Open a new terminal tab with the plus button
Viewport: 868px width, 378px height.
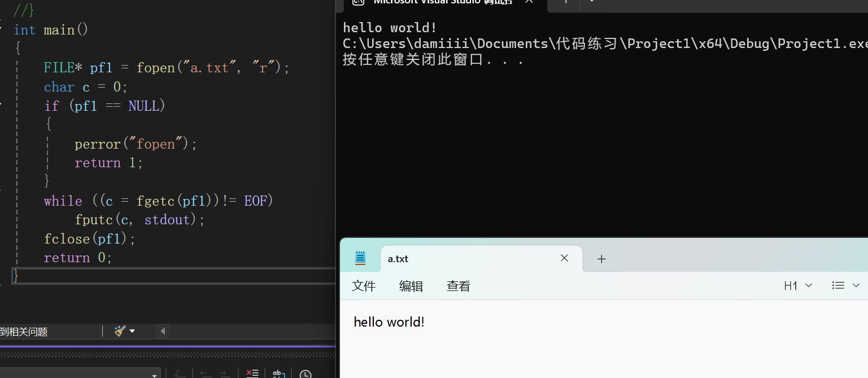[564, 3]
